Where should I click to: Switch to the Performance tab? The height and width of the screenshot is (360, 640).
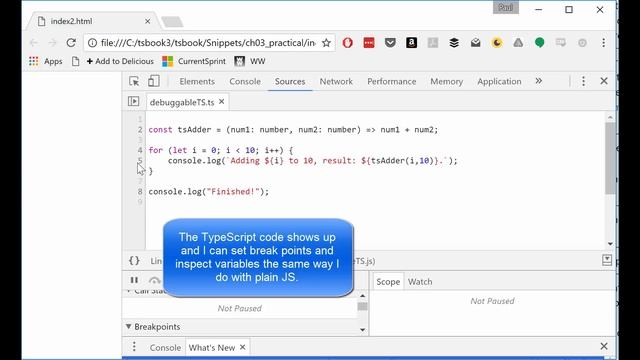coord(391,81)
